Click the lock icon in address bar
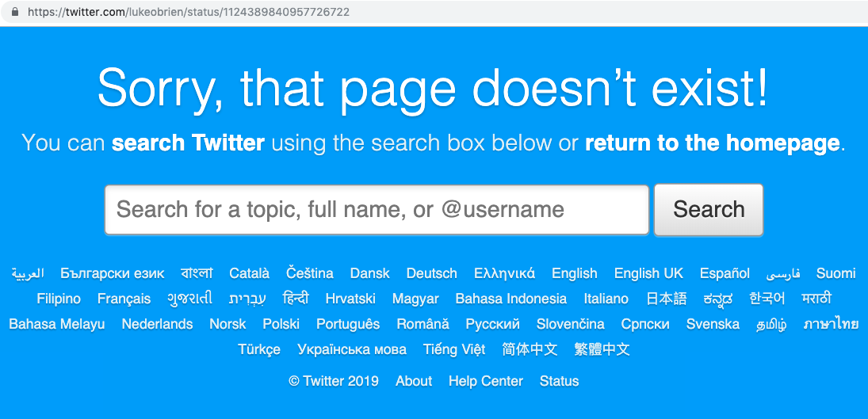Viewport: 868px width, 419px height. (15, 13)
